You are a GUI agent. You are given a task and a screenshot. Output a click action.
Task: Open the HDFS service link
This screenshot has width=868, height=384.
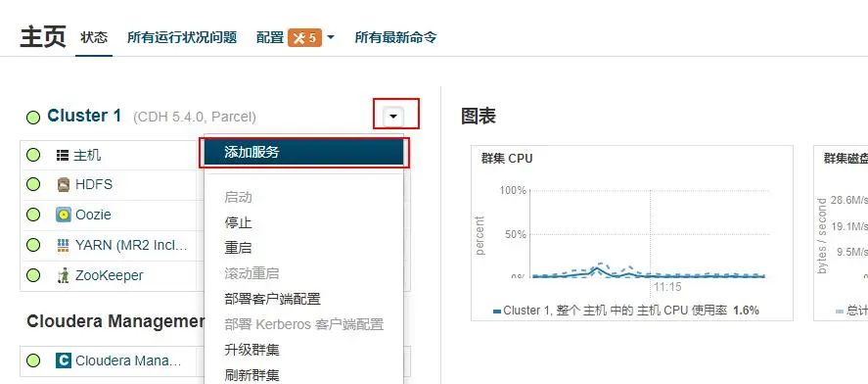coord(94,184)
